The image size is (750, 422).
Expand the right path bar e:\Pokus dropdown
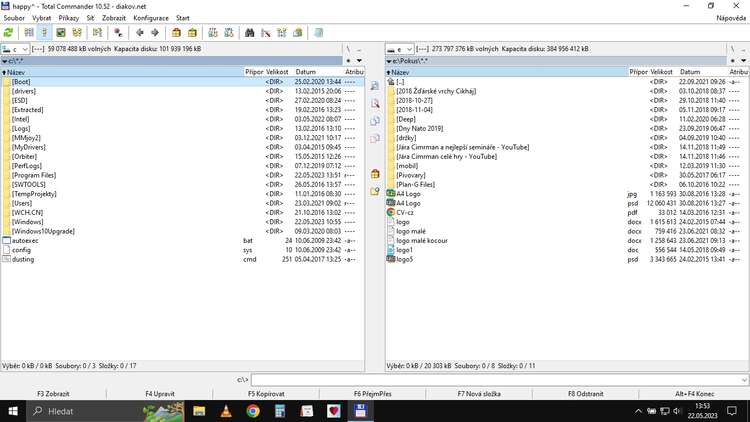(x=389, y=61)
